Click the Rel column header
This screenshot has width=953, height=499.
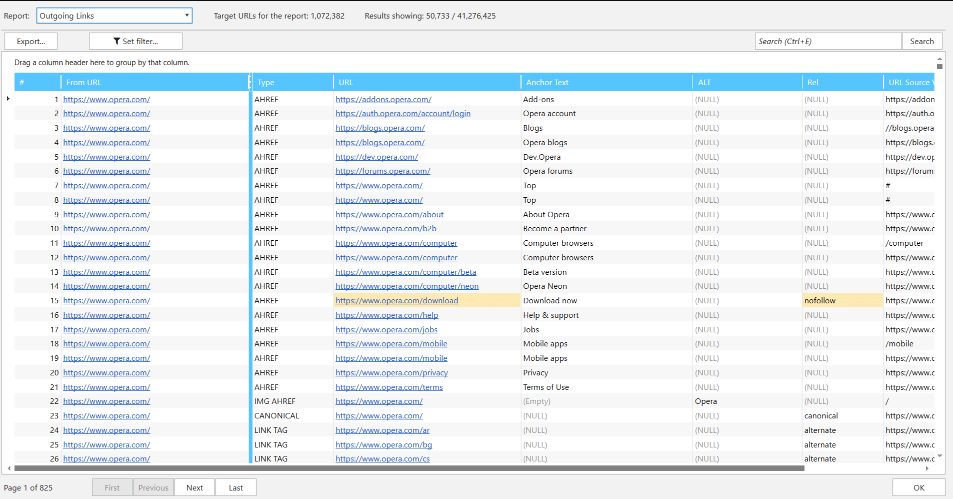tap(842, 82)
